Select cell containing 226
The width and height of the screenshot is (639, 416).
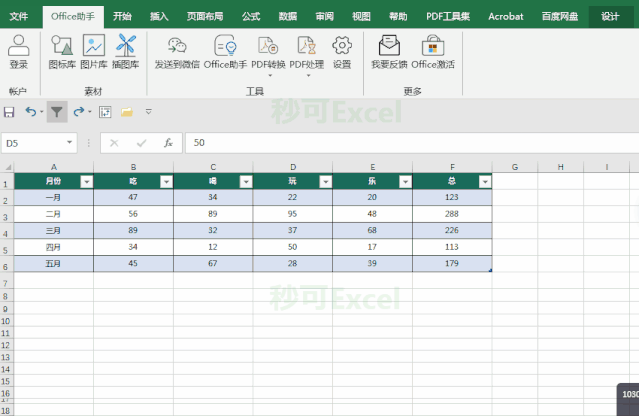452,231
